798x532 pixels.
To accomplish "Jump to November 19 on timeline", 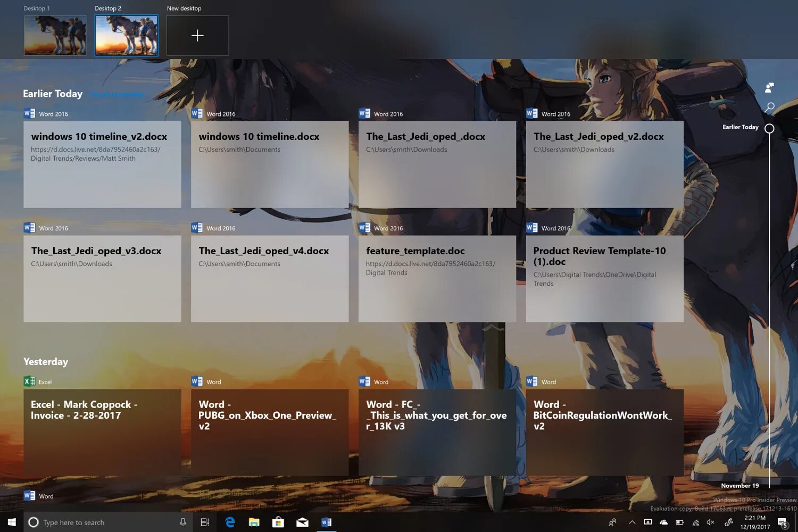I will pyautogui.click(x=740, y=486).
